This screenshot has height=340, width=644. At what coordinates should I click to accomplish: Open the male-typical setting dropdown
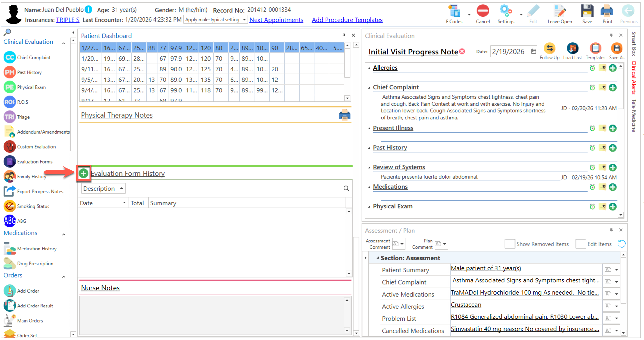pos(244,20)
